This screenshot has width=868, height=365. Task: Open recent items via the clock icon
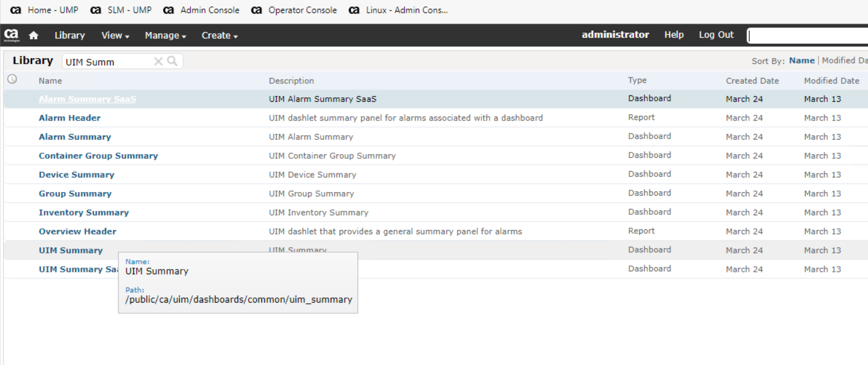[x=12, y=79]
